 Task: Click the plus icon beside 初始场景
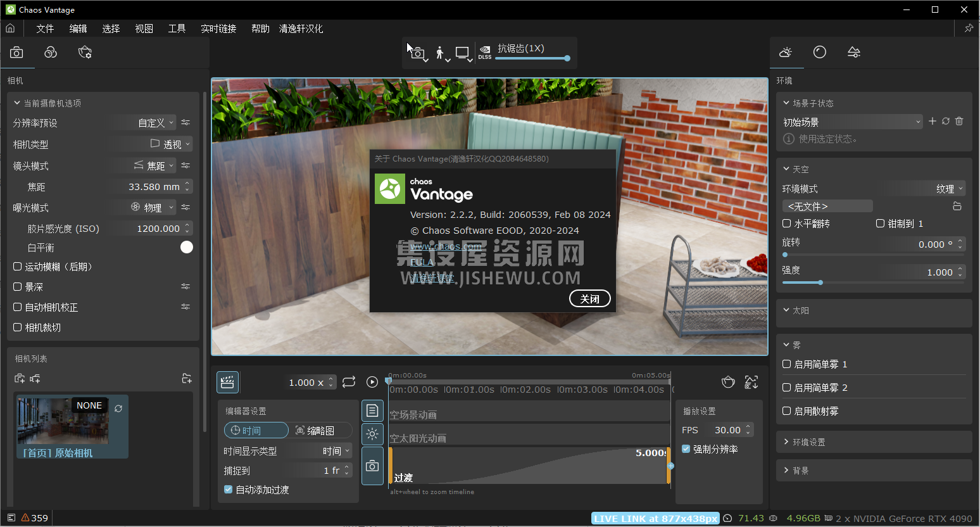click(x=933, y=121)
